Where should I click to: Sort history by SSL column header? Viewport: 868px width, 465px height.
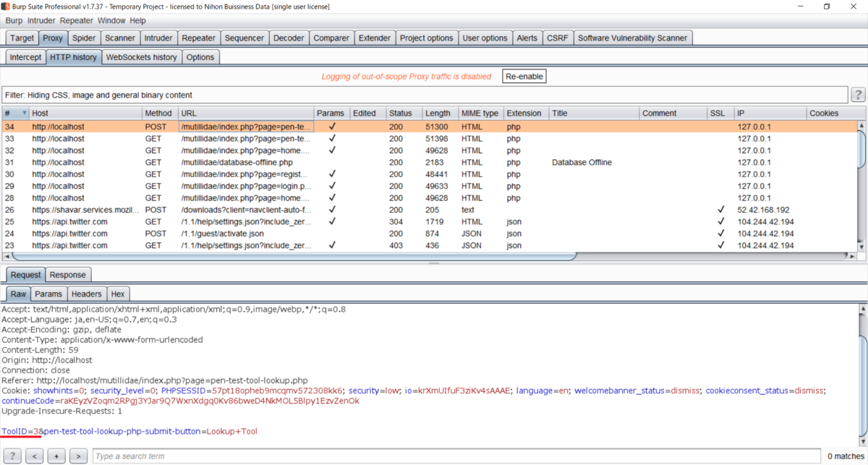tap(720, 114)
